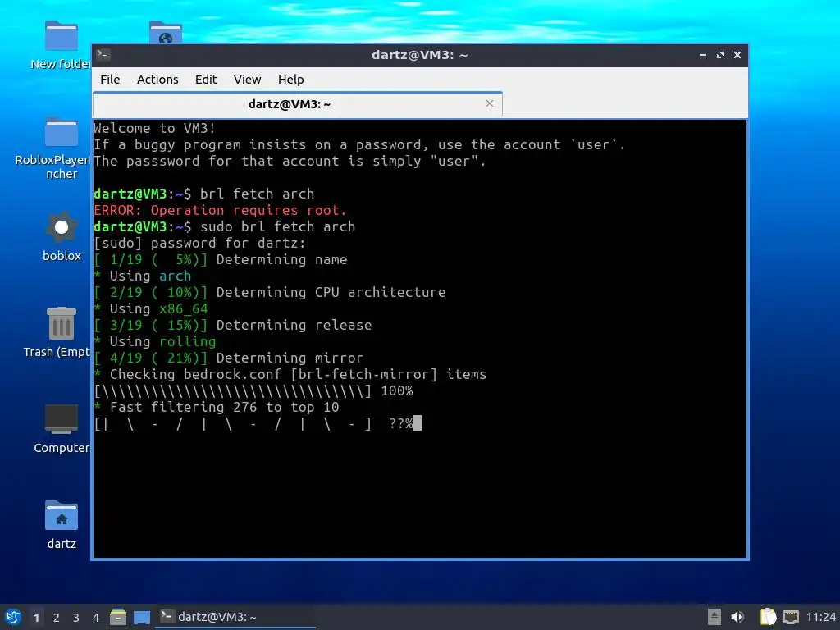The image size is (840, 630).
Task: Close the dartz@VM3: ~ terminal tab
Action: [x=489, y=103]
